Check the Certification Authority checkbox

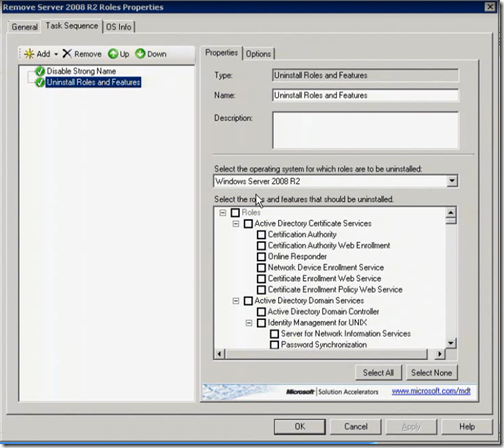(262, 235)
